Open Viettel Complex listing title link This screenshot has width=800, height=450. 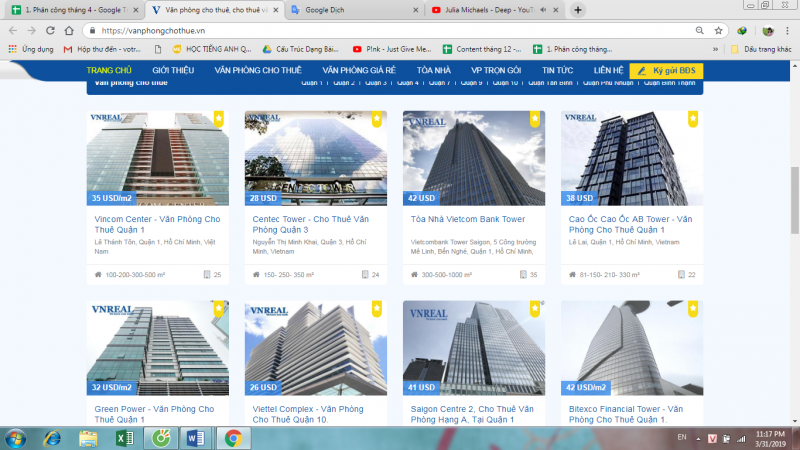click(x=308, y=414)
